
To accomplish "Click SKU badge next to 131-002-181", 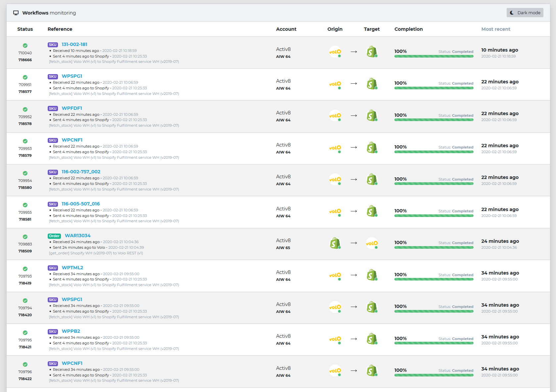I will point(53,45).
